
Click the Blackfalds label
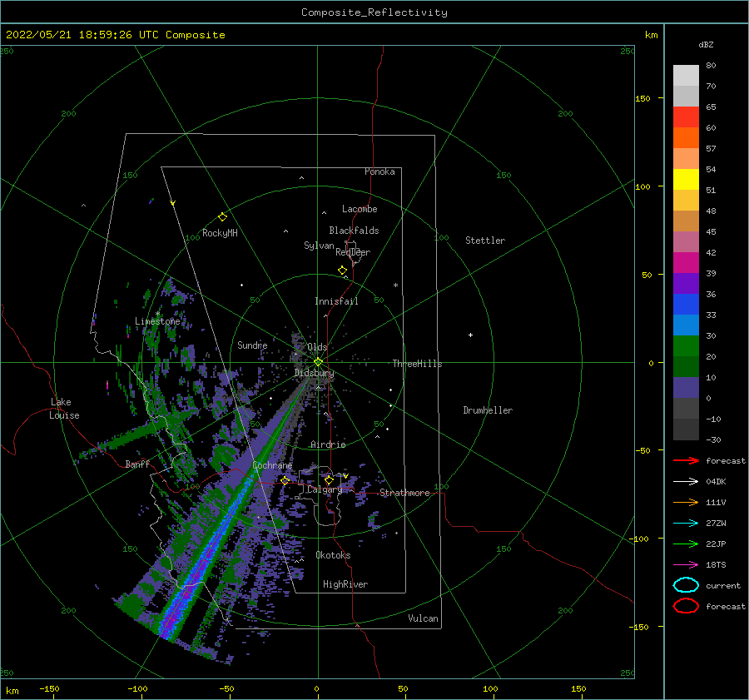click(x=354, y=231)
